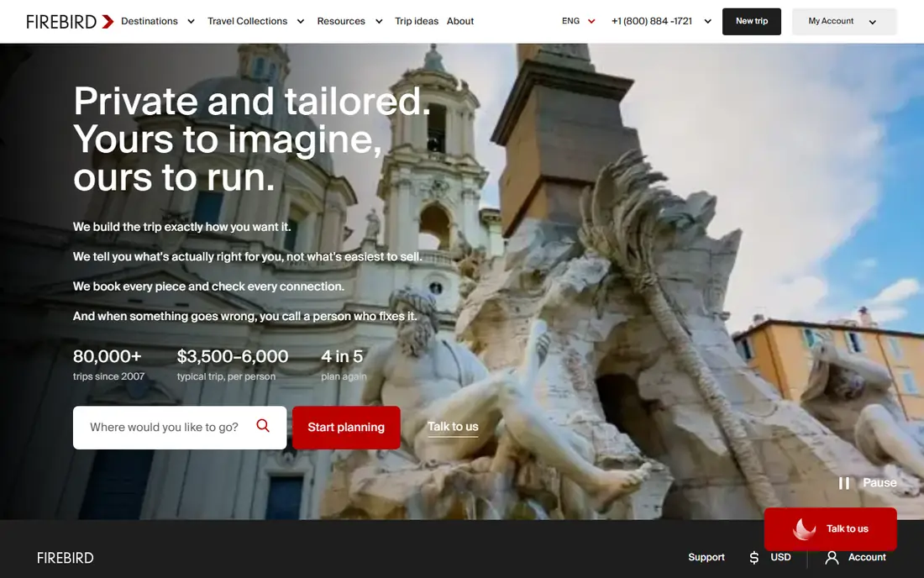Click the bird icon on chat button
Image resolution: width=924 pixels, height=578 pixels.
pyautogui.click(x=805, y=529)
